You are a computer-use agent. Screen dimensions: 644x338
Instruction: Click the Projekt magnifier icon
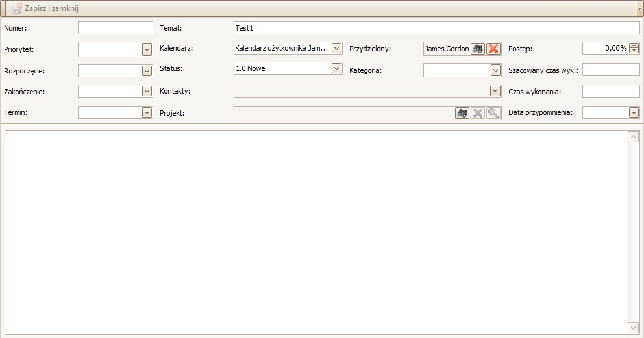(493, 113)
